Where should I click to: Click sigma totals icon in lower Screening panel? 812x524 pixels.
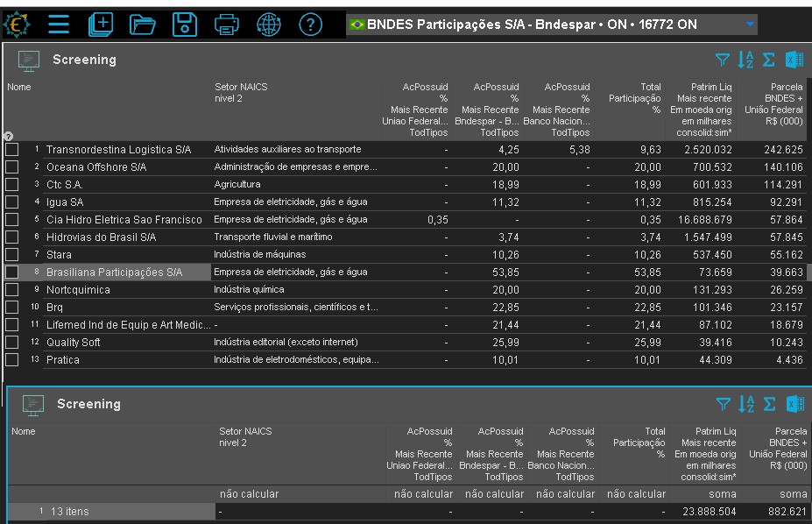(770, 405)
